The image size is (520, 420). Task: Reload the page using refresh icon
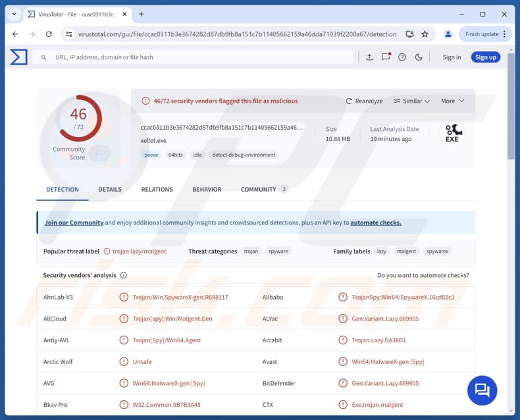[x=49, y=34]
